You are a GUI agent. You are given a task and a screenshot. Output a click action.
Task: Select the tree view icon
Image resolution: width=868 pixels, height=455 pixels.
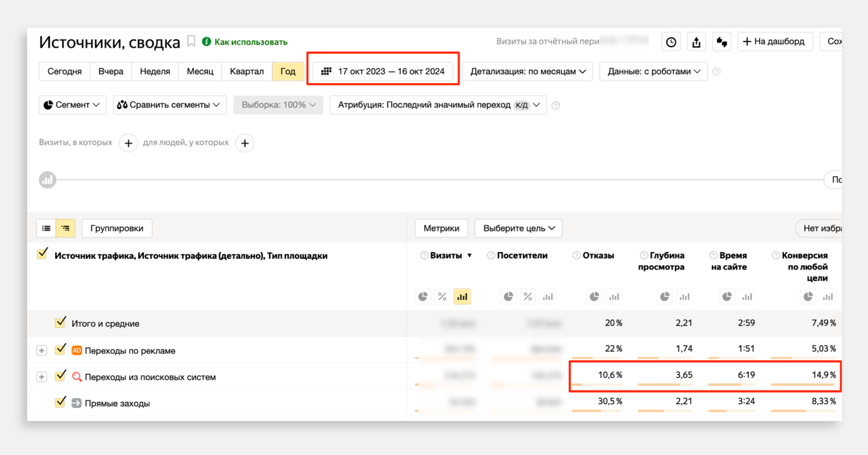tap(65, 228)
